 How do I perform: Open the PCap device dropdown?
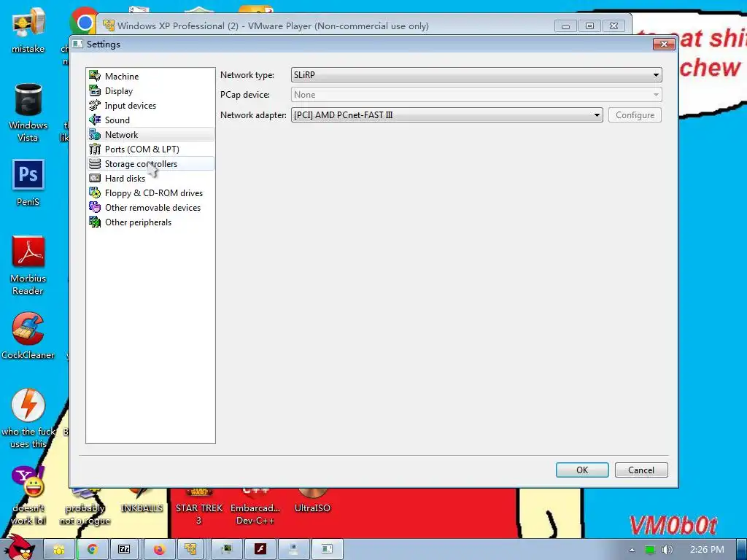(476, 95)
